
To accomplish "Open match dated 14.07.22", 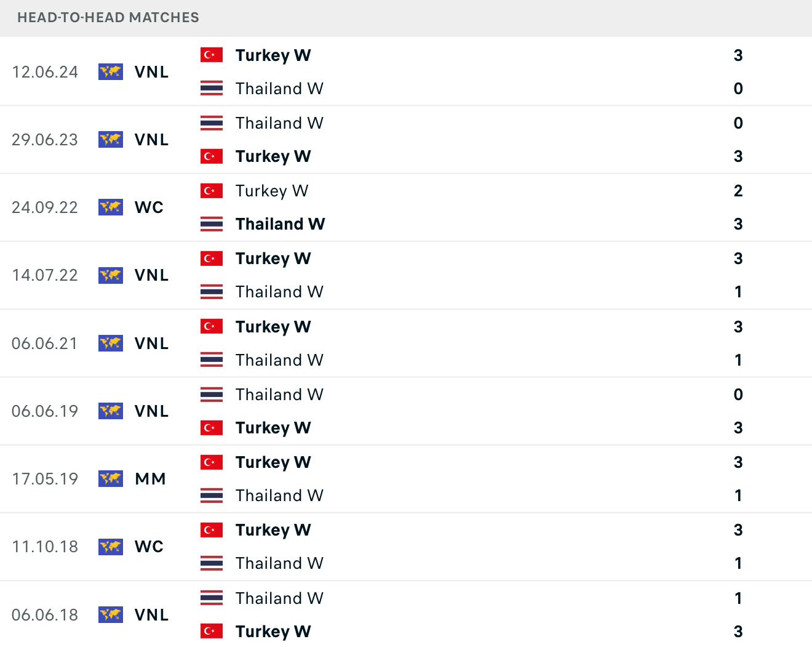I will (x=406, y=275).
